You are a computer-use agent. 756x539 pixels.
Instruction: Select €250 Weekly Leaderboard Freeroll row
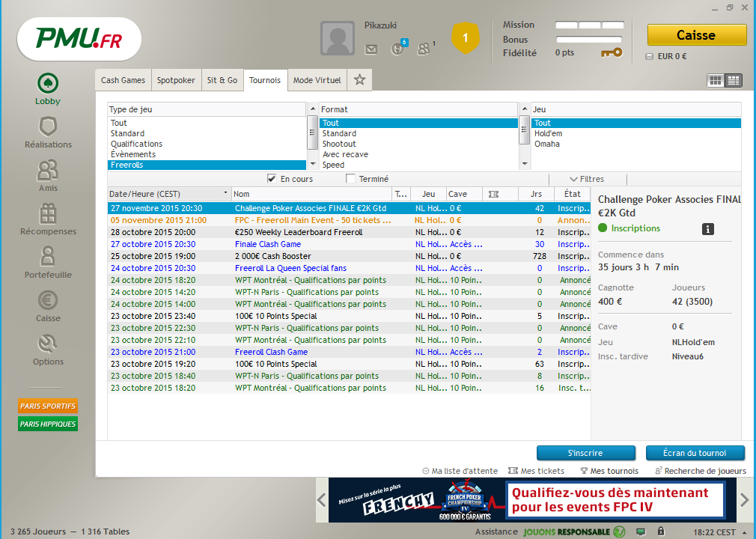click(349, 232)
